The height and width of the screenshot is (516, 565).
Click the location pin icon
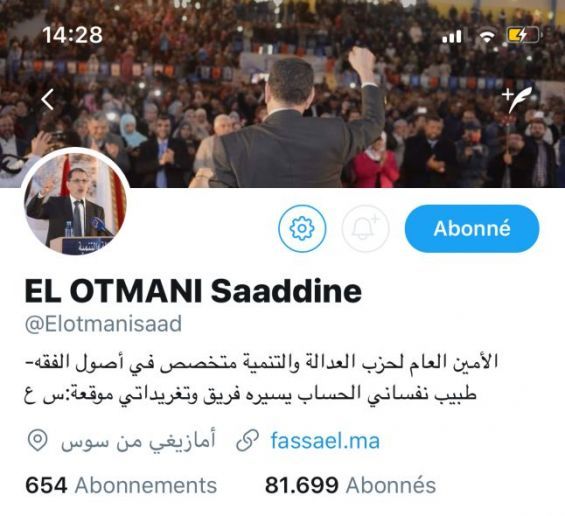37,440
